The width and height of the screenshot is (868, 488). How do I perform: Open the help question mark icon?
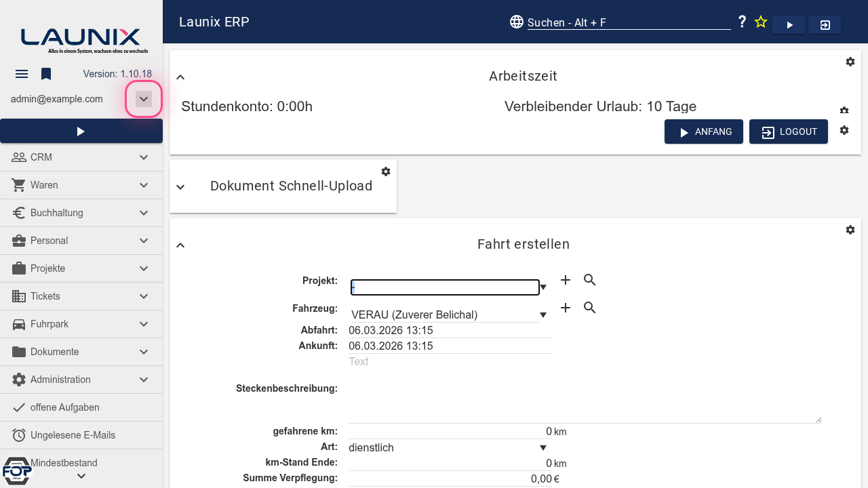(x=743, y=22)
